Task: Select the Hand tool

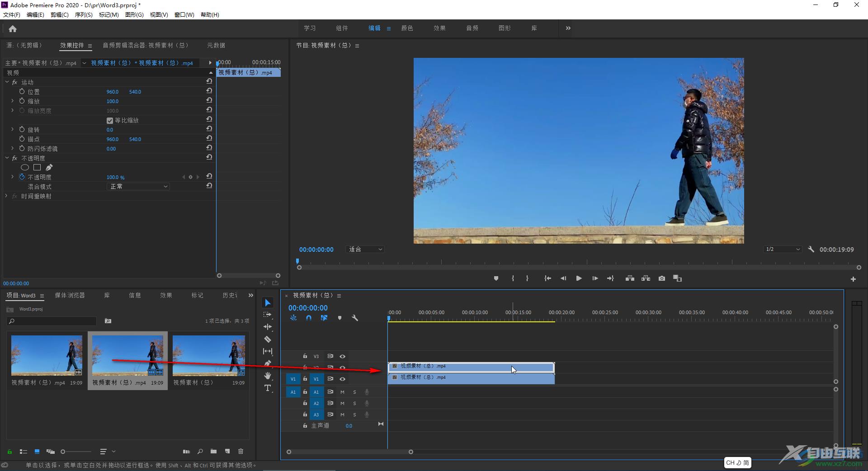Action: pos(268,376)
